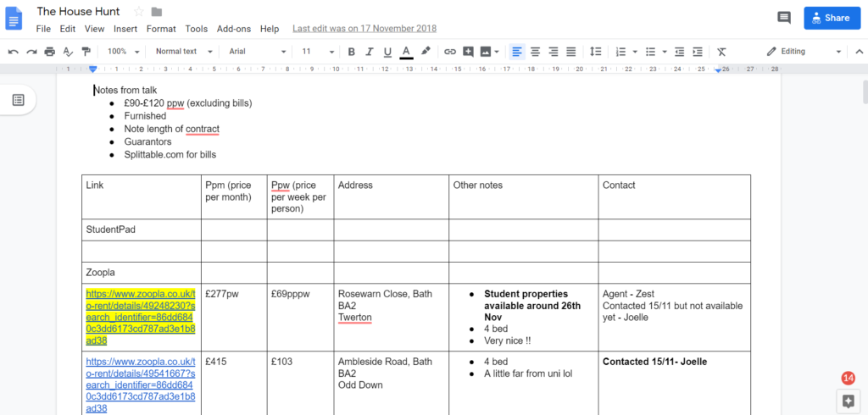Toggle underline formatting

pyautogui.click(x=387, y=52)
